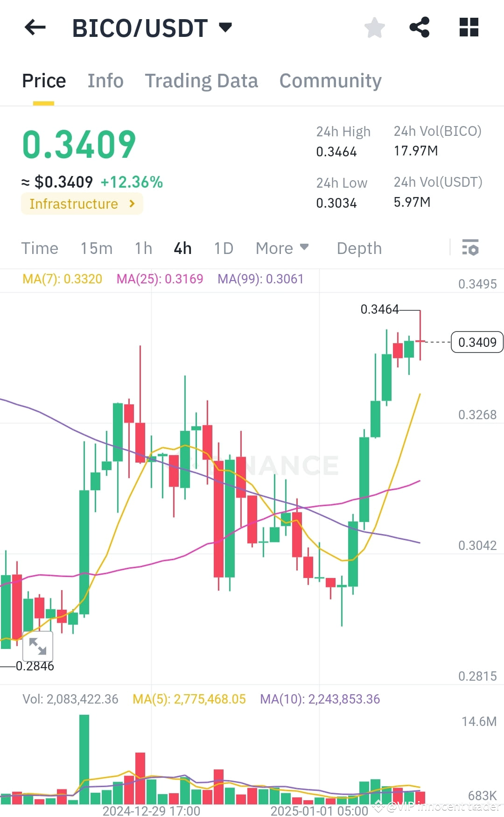Switch chart interval to 1h
This screenshot has width=504, height=817.
coord(143,248)
